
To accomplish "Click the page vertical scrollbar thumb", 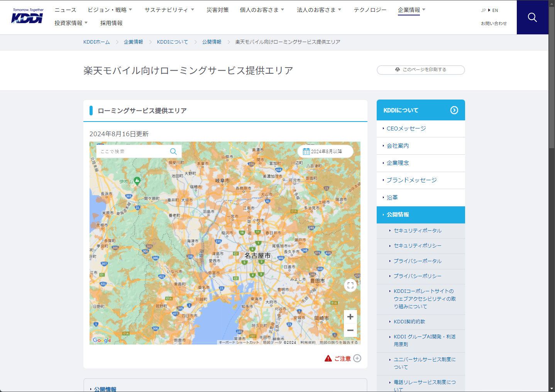I will [x=552, y=77].
